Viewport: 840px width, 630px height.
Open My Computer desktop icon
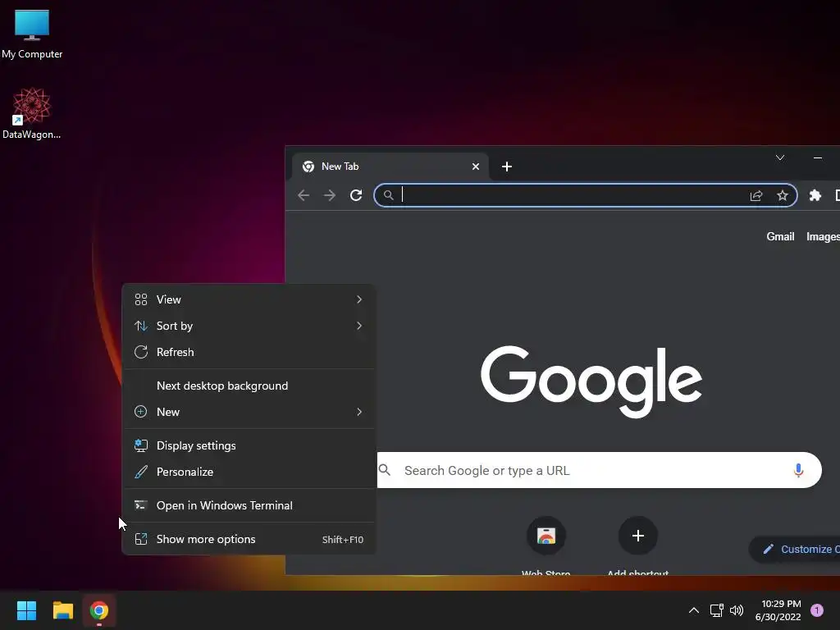click(32, 34)
